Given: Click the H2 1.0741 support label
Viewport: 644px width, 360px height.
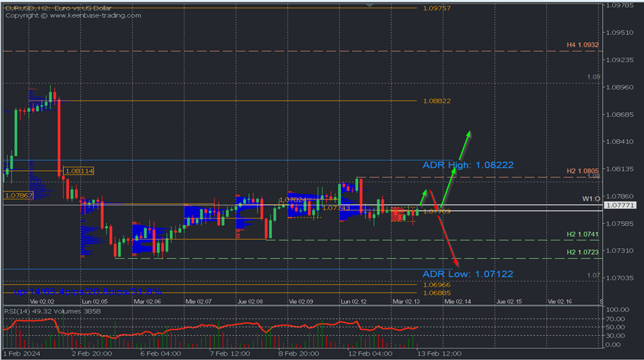Looking at the screenshot, I should [x=582, y=235].
